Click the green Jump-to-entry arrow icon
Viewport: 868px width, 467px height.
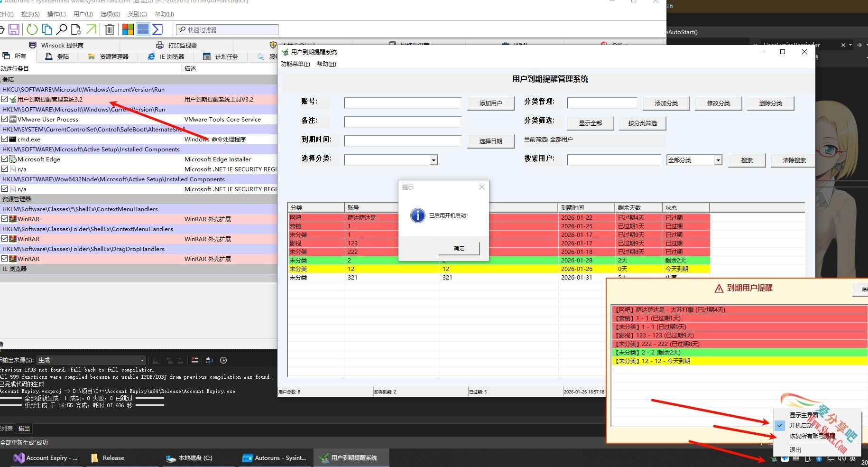(91, 29)
